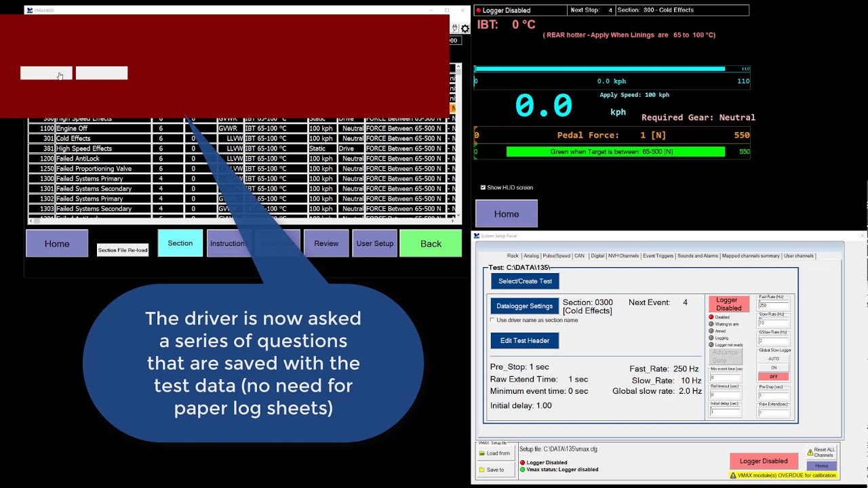This screenshot has width=868, height=488.
Task: Click Reset ALL Channels
Action: pos(821,453)
